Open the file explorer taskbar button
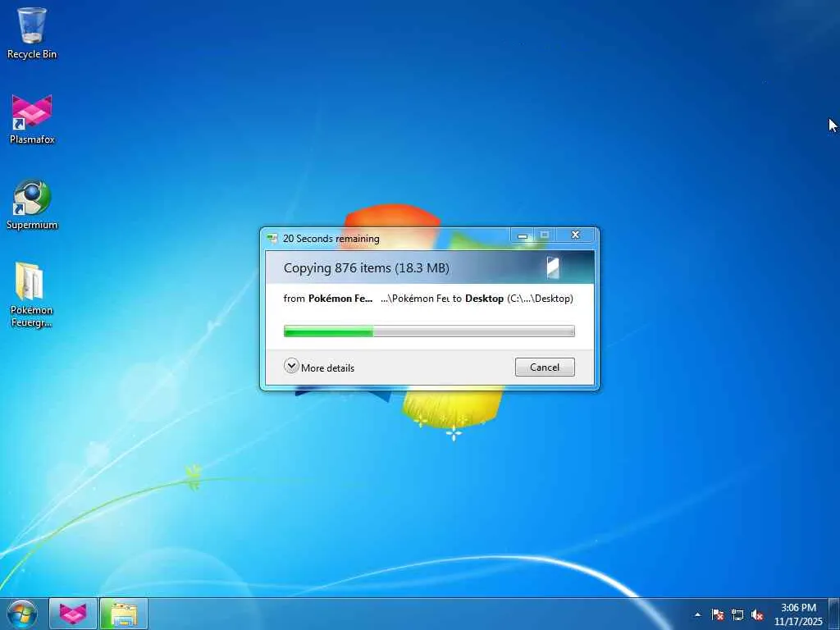The image size is (840, 630). tap(124, 614)
